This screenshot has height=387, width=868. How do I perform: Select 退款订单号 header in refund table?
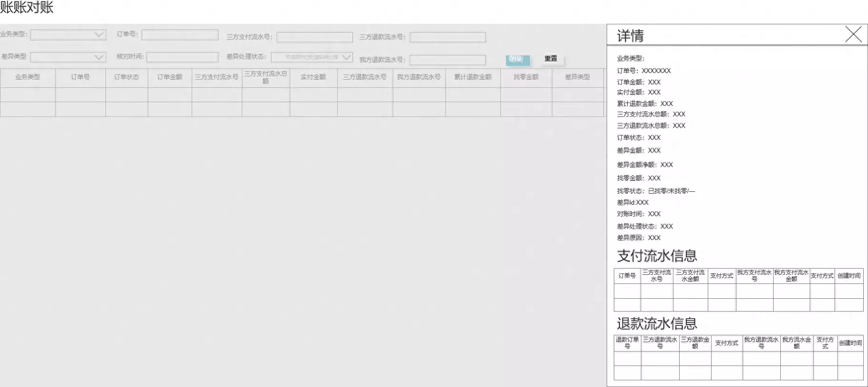coord(627,343)
